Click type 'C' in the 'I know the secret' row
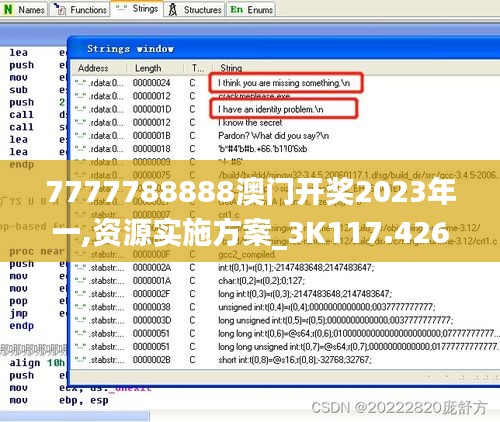Image resolution: width=500 pixels, height=422 pixels. tap(192, 122)
